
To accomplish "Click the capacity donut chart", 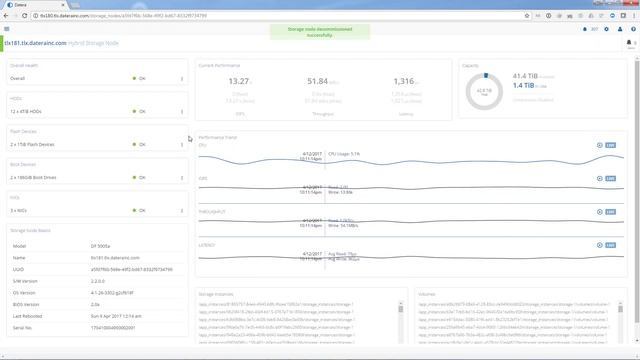I will (484, 91).
